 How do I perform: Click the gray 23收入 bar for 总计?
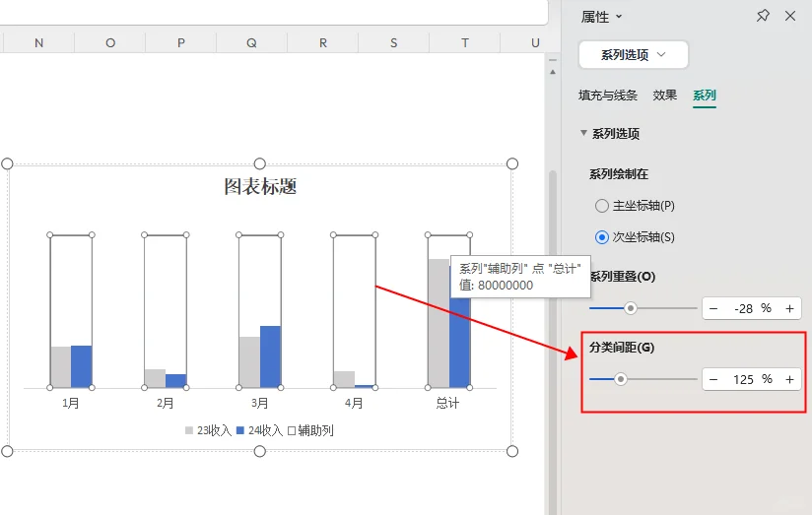pyautogui.click(x=439, y=324)
